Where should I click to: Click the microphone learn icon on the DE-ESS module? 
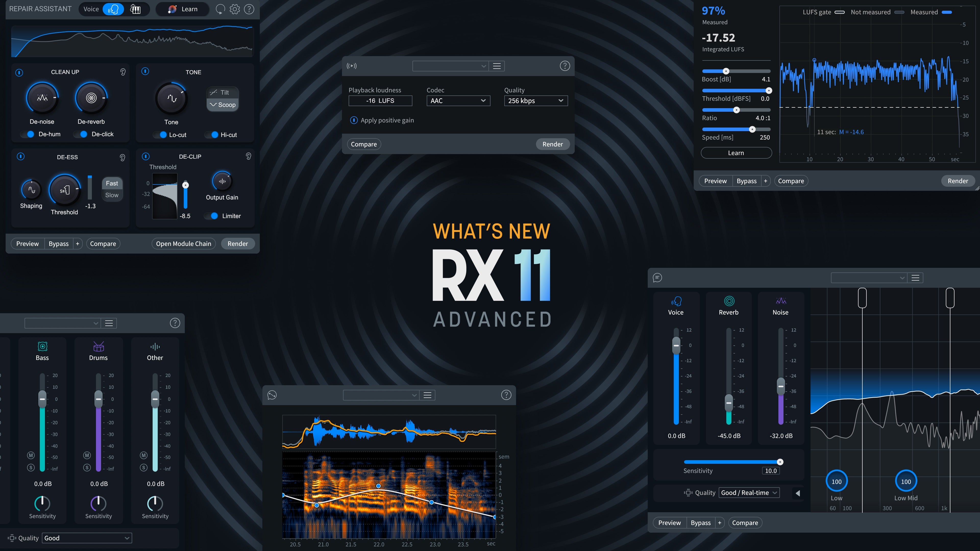tap(122, 157)
